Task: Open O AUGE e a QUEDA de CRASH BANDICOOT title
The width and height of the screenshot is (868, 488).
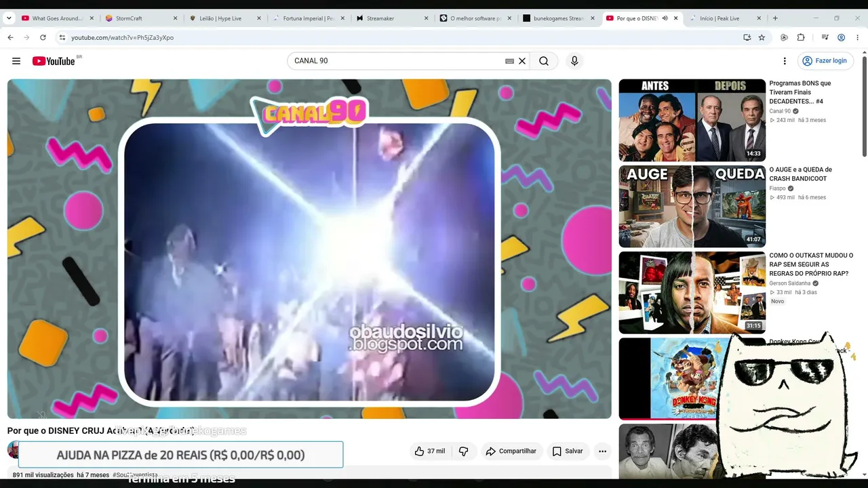Action: (x=801, y=174)
